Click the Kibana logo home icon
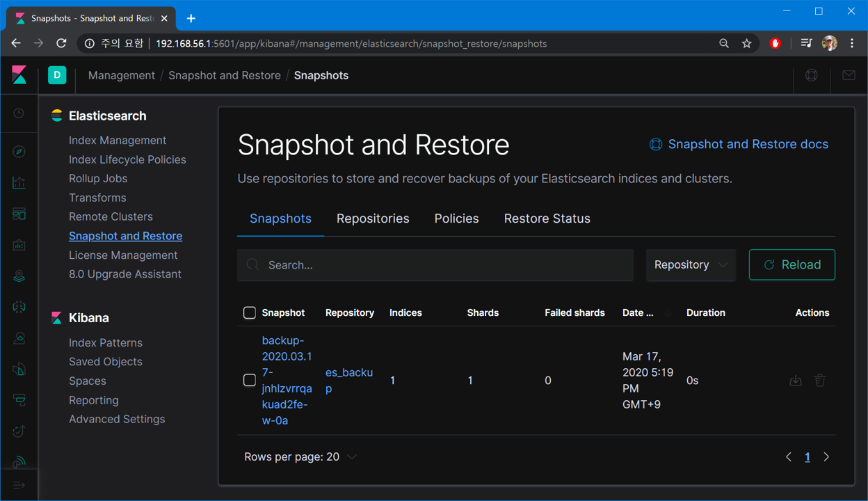The height and width of the screenshot is (501, 868). (19, 75)
